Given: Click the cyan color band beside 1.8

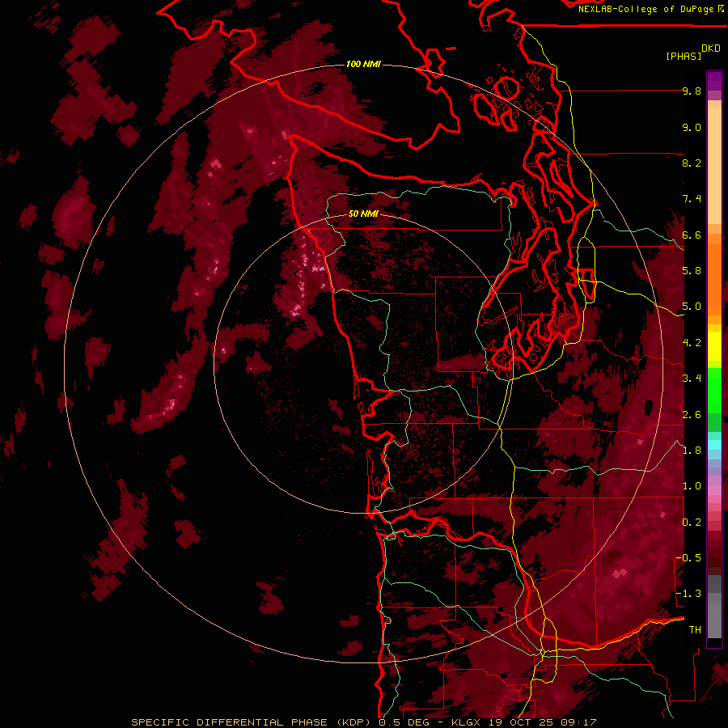Looking at the screenshot, I should [714, 445].
